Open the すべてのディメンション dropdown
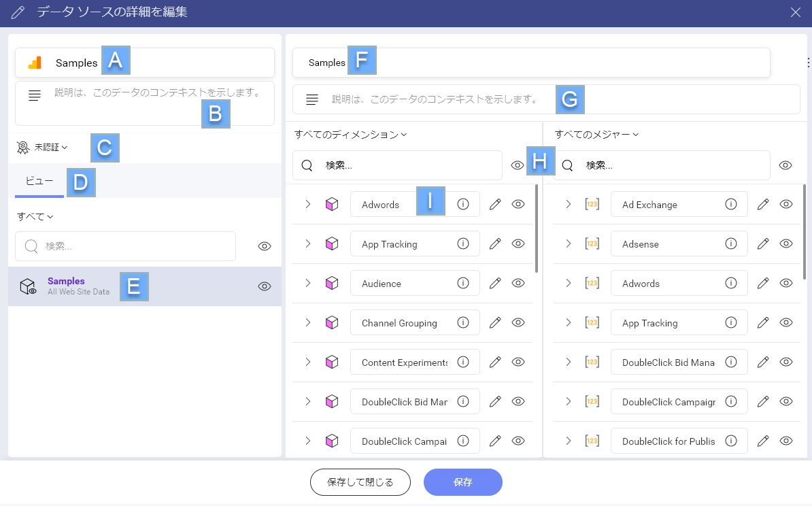Image resolution: width=812 pixels, height=506 pixels. (351, 135)
